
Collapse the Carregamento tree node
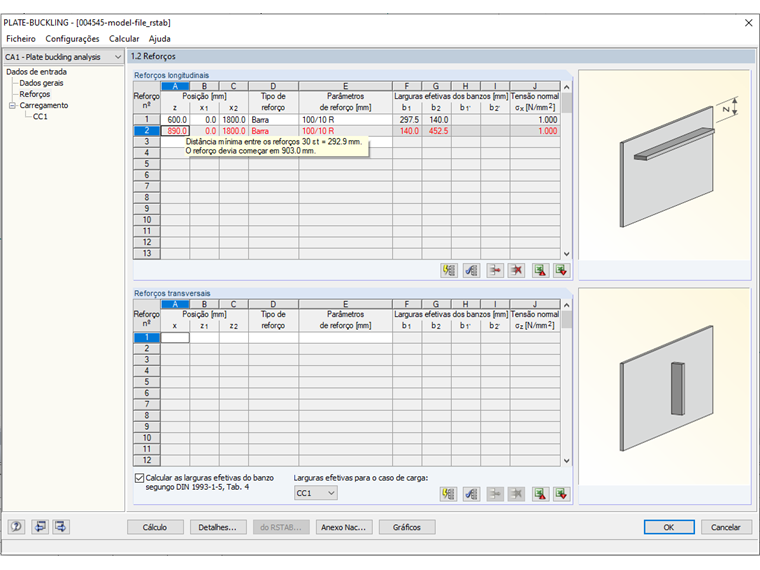click(x=12, y=105)
